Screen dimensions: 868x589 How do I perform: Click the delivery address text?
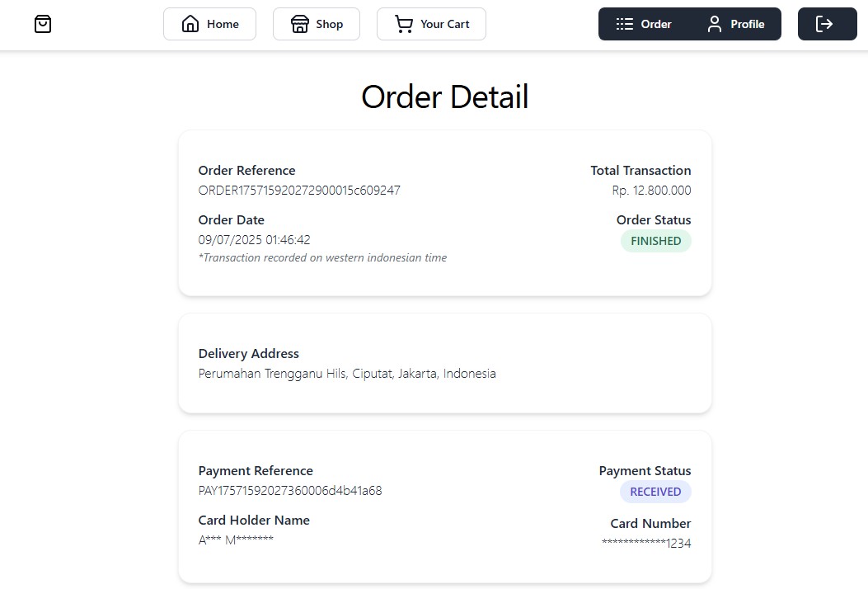tap(347, 374)
